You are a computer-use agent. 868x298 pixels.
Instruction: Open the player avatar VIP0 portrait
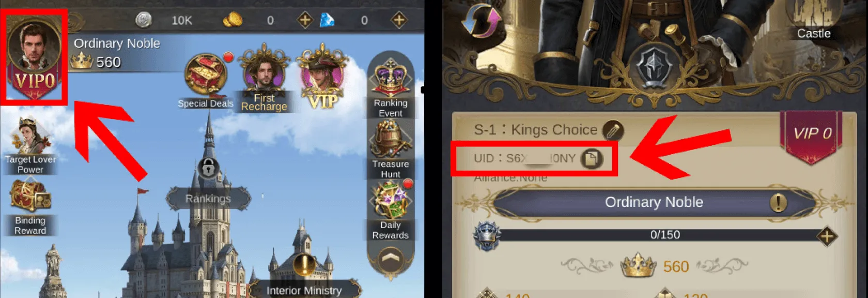click(x=34, y=57)
